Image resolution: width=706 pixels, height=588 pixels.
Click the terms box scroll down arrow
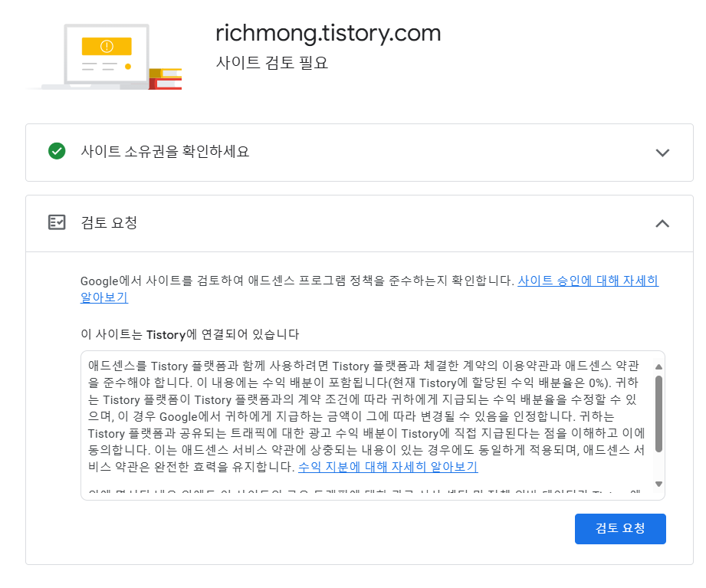658,484
